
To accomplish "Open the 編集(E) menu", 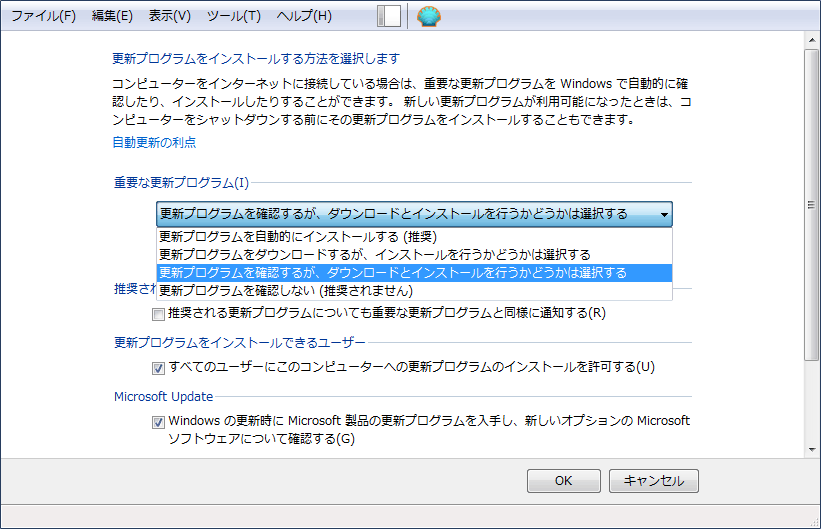I will coord(112,16).
